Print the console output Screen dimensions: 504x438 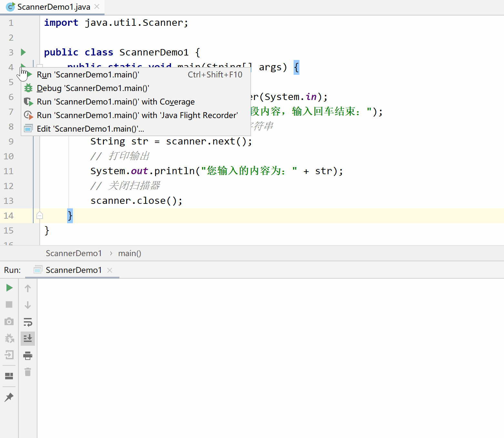click(x=28, y=355)
